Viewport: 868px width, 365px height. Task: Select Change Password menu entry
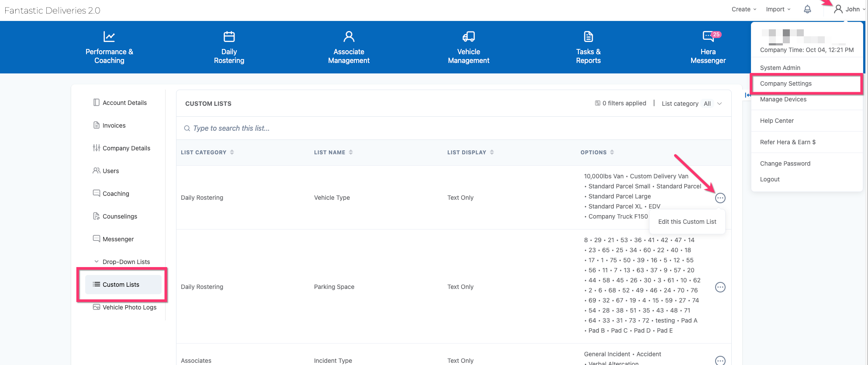(785, 163)
